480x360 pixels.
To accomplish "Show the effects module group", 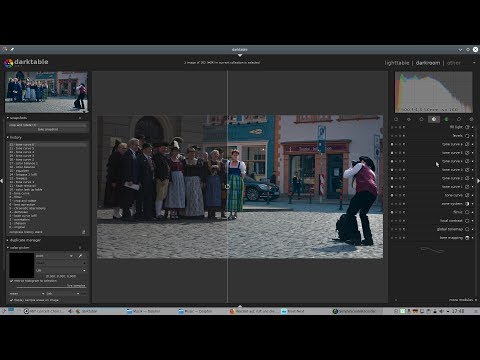I will pos(471,119).
